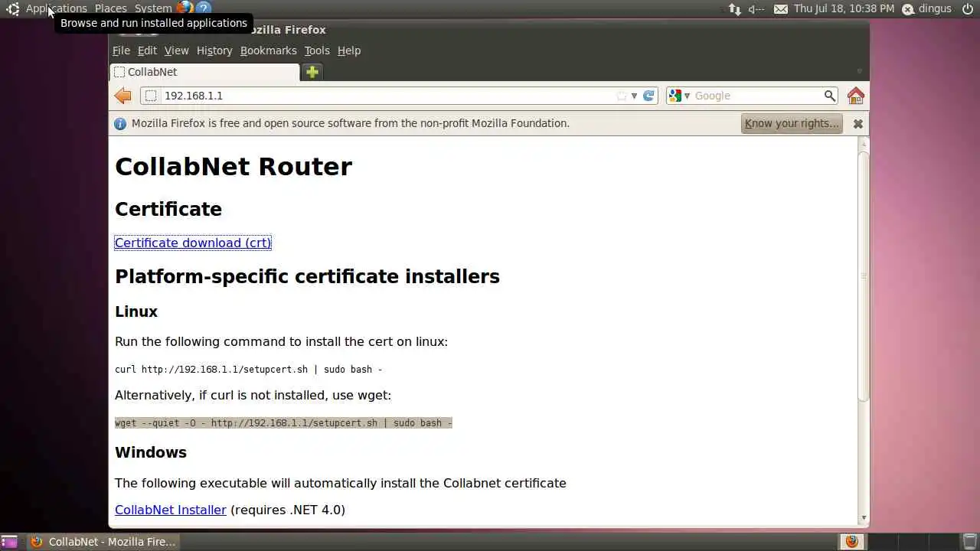Open the volume indicator
This screenshot has width=980, height=551.
(756, 9)
